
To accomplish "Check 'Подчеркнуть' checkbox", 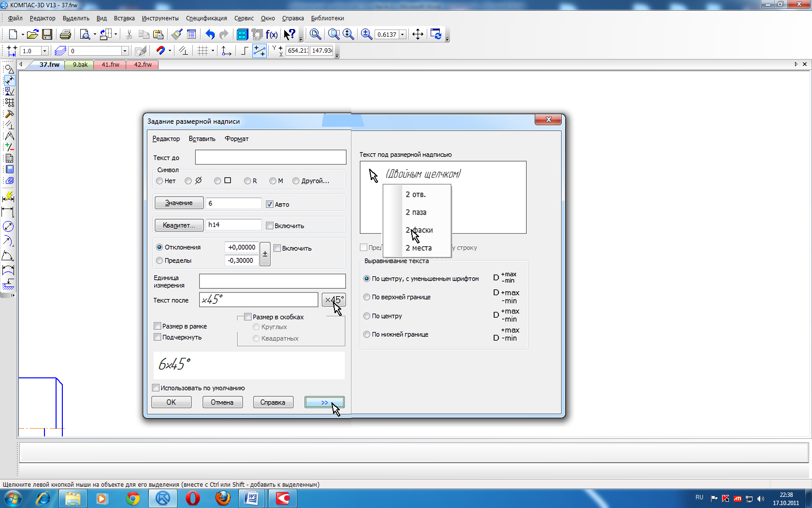I will tap(157, 337).
